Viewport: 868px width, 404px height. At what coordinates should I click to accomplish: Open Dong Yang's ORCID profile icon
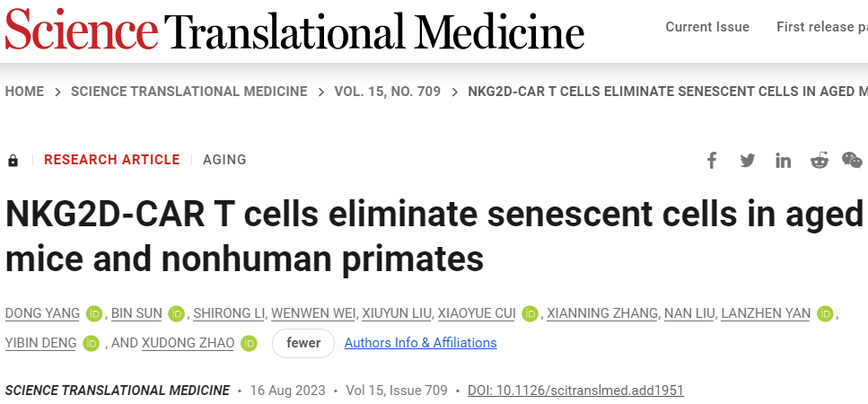click(94, 313)
